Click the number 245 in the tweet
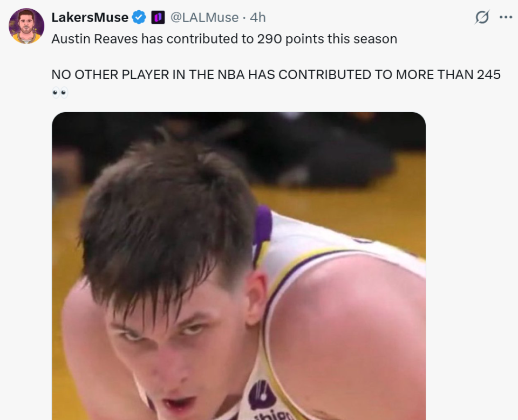The width and height of the screenshot is (518, 420). point(489,74)
